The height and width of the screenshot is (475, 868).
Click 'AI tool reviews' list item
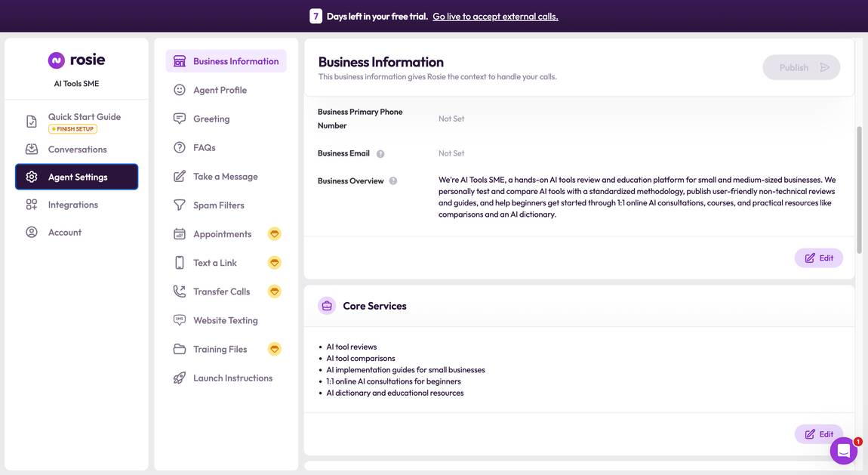pyautogui.click(x=352, y=347)
